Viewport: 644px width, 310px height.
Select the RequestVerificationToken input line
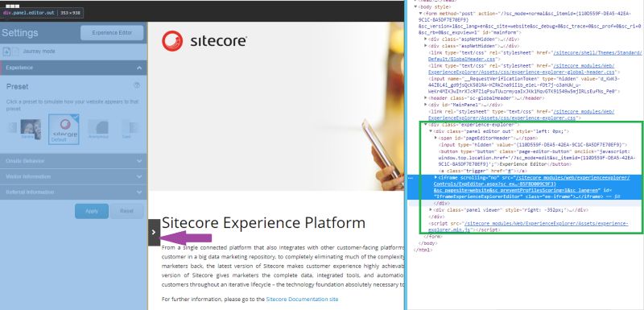524,85
